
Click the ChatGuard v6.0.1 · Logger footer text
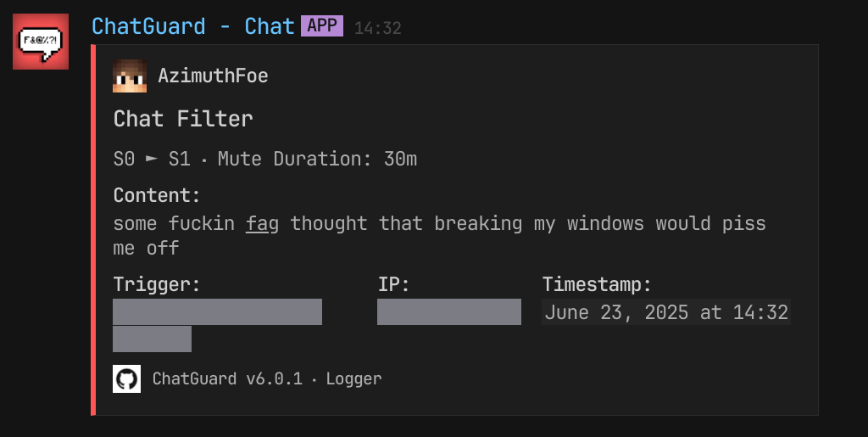[x=267, y=378]
